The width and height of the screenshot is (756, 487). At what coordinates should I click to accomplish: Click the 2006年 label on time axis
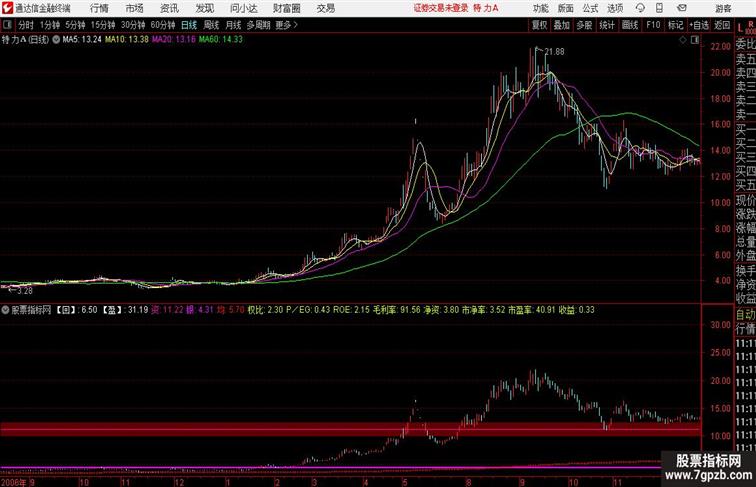point(14,482)
